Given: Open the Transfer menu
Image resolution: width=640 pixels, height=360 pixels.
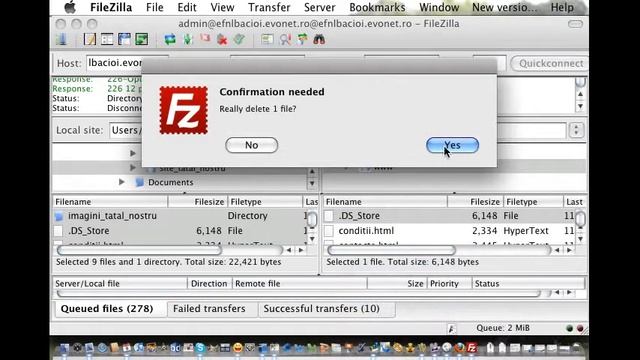Looking at the screenshot, I should pos(269,7).
